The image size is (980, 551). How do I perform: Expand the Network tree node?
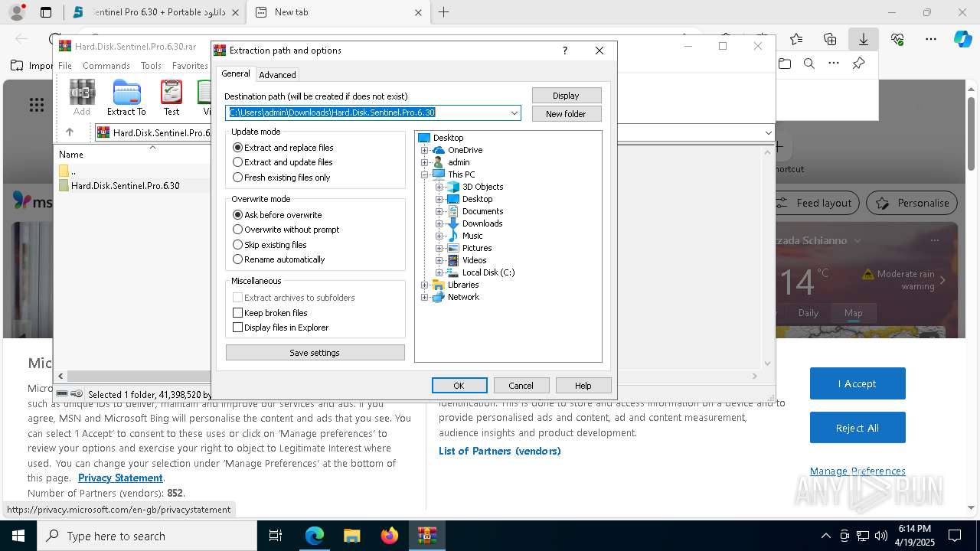425,297
